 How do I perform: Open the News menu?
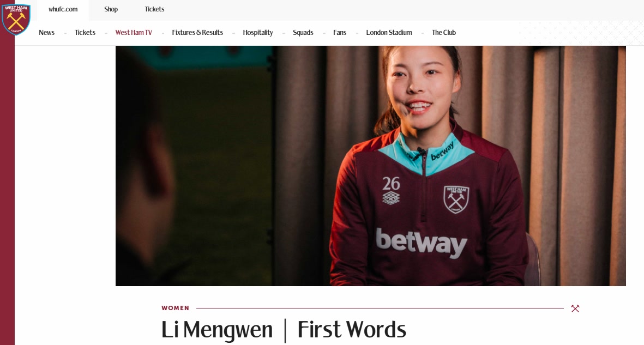(46, 33)
